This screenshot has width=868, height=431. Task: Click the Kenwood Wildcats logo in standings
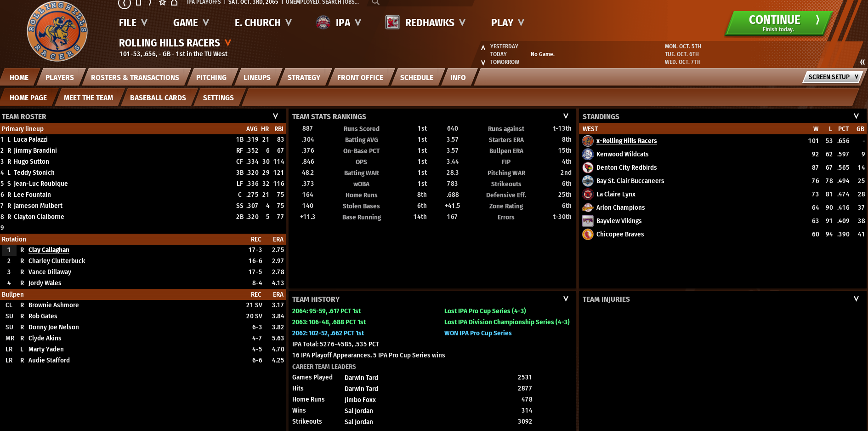(x=588, y=154)
